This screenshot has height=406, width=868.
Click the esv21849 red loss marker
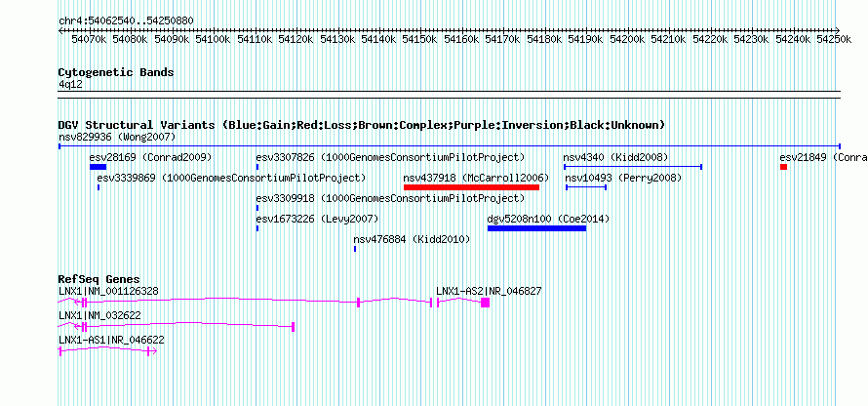tap(783, 167)
